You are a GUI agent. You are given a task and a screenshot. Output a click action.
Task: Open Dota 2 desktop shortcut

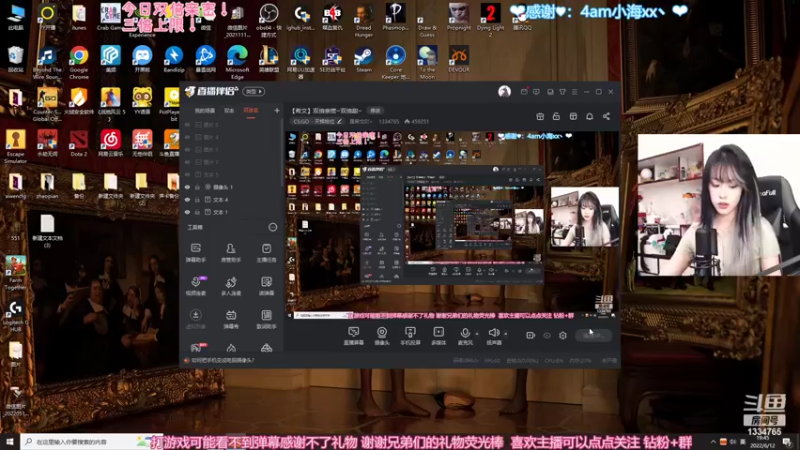click(79, 143)
